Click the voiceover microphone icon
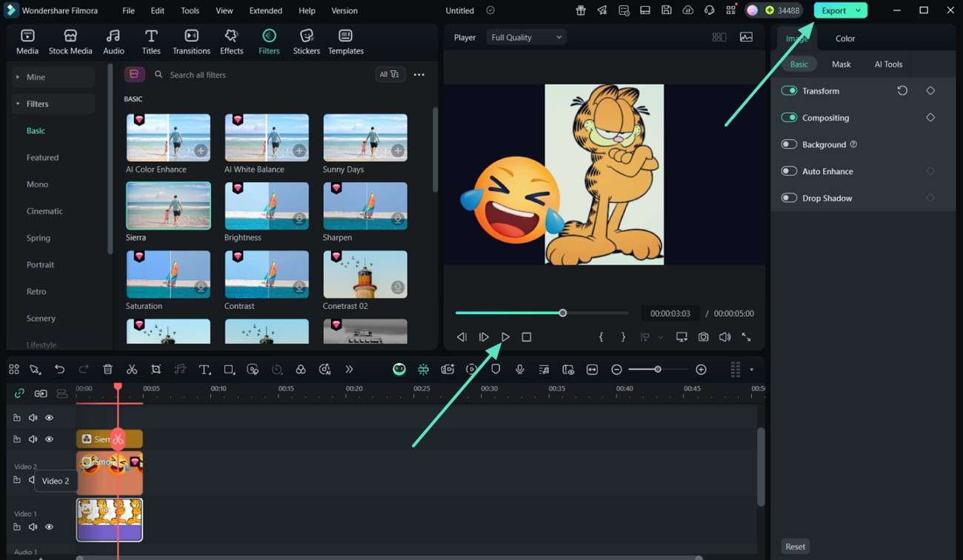This screenshot has height=560, width=963. click(520, 369)
